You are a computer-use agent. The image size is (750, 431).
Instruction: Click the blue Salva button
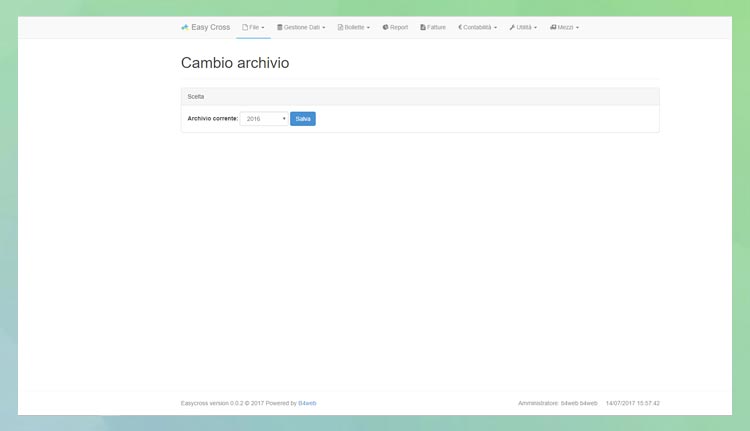[x=303, y=119]
